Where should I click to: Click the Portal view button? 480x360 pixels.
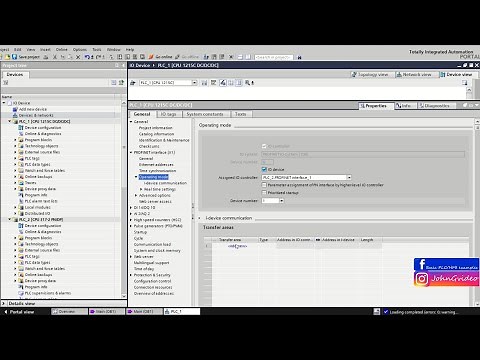tap(19, 312)
